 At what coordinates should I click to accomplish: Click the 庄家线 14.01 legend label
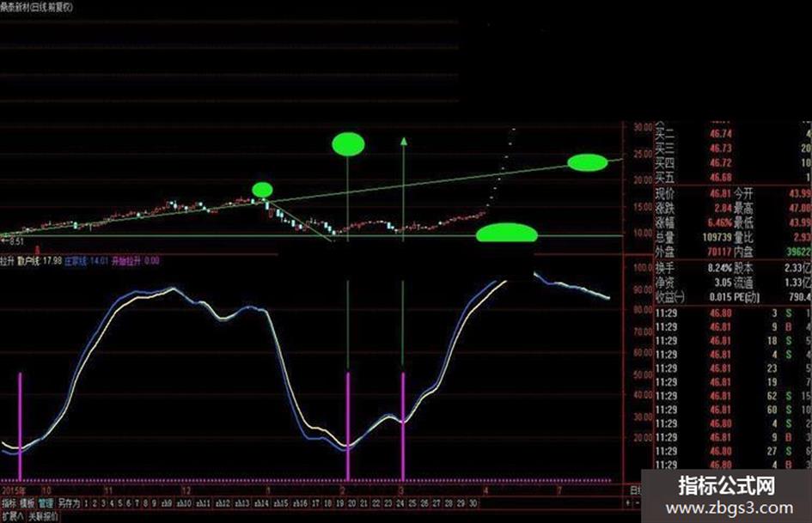(x=87, y=261)
